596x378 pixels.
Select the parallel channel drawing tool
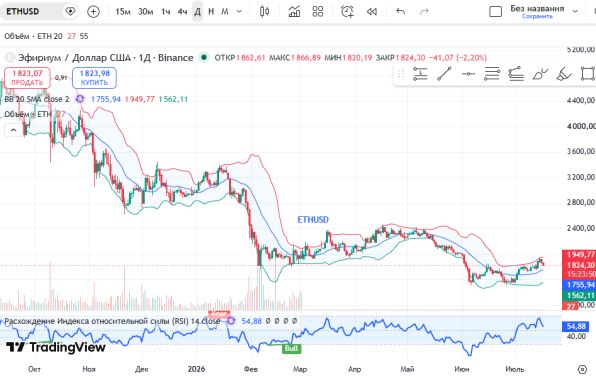pos(516,74)
